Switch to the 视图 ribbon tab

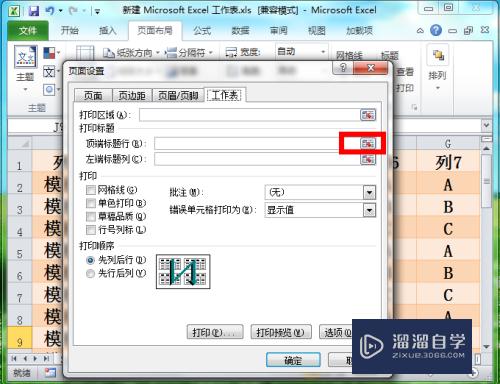coord(316,31)
